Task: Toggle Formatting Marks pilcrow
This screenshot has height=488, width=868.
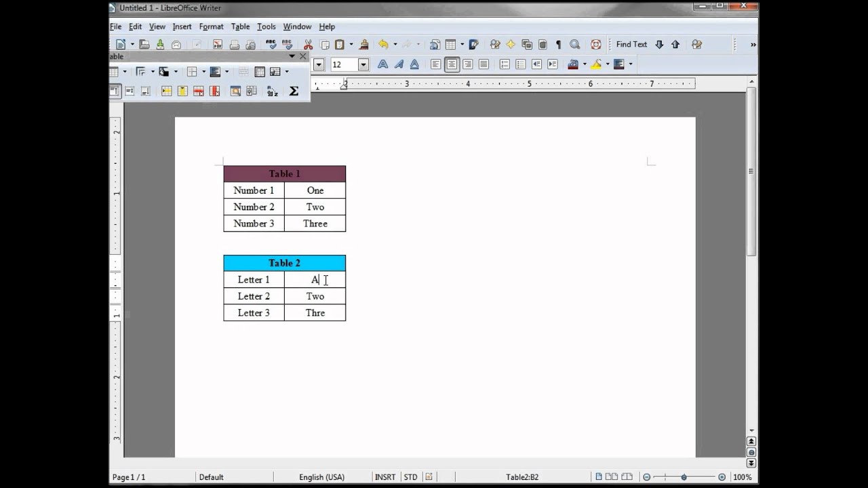Action: click(558, 44)
